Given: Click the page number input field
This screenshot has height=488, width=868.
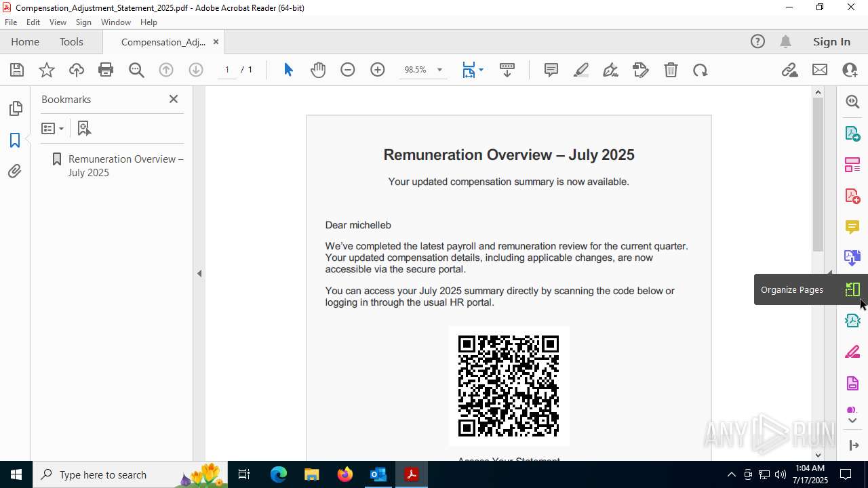Looking at the screenshot, I should click(227, 70).
